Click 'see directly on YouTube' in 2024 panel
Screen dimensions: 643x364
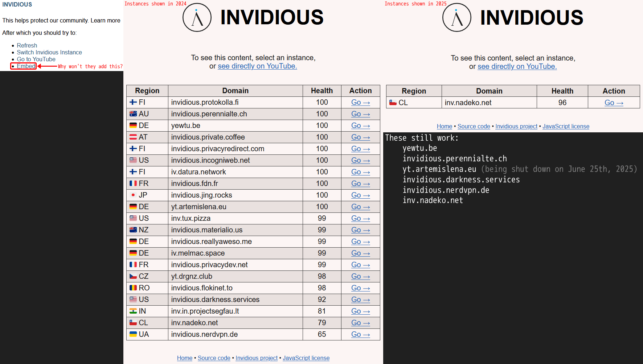257,66
